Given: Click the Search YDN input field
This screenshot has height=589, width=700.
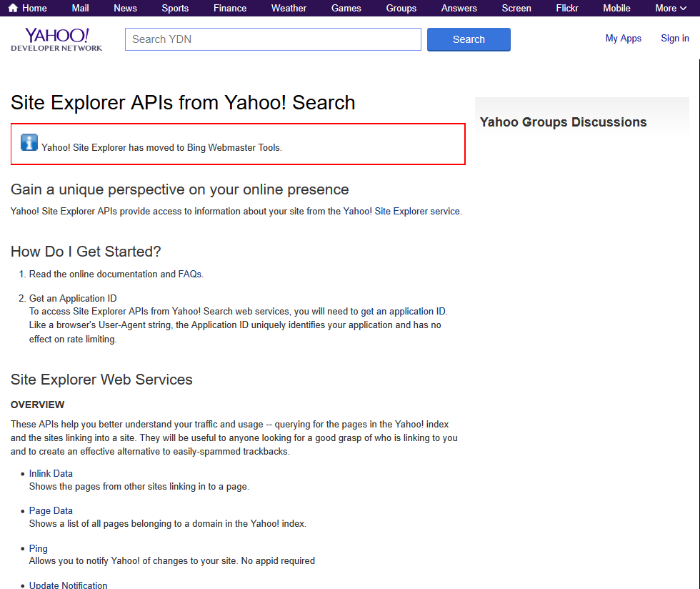Looking at the screenshot, I should [x=273, y=39].
